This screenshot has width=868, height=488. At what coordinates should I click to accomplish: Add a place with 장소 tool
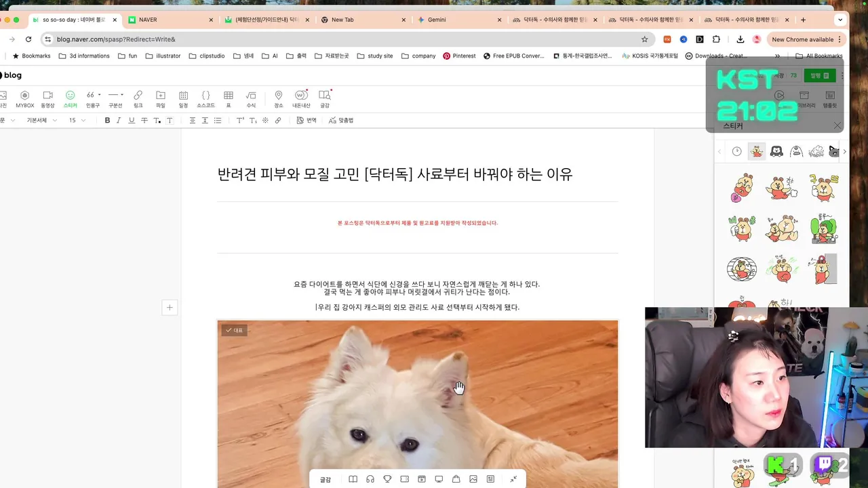pos(278,99)
